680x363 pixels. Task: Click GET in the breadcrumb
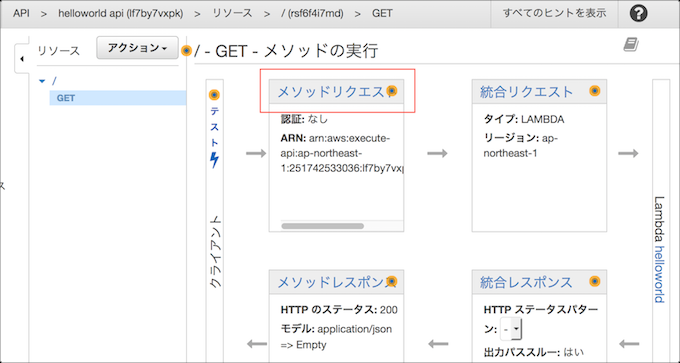(382, 13)
